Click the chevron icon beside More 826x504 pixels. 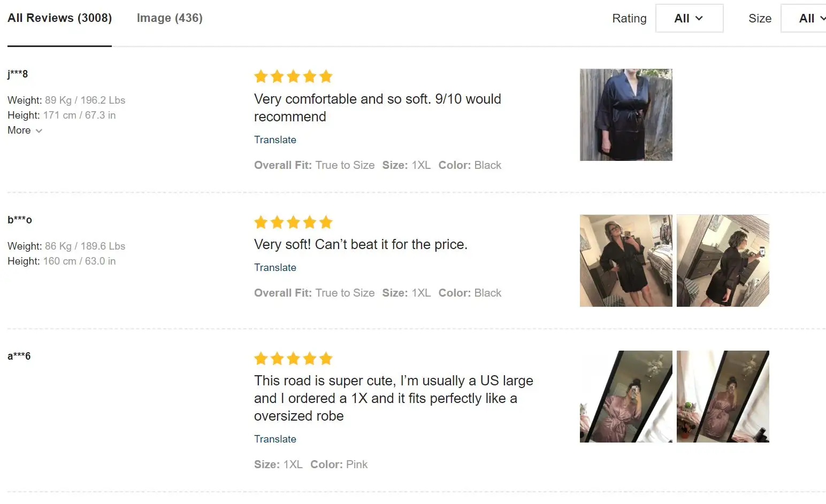click(39, 131)
